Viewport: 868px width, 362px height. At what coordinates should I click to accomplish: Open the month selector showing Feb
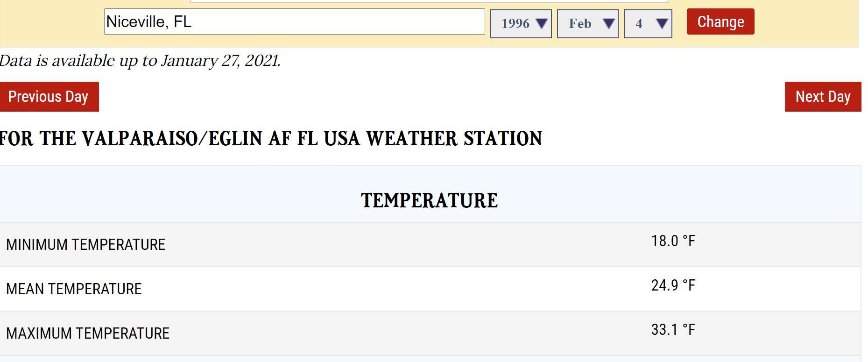click(580, 24)
